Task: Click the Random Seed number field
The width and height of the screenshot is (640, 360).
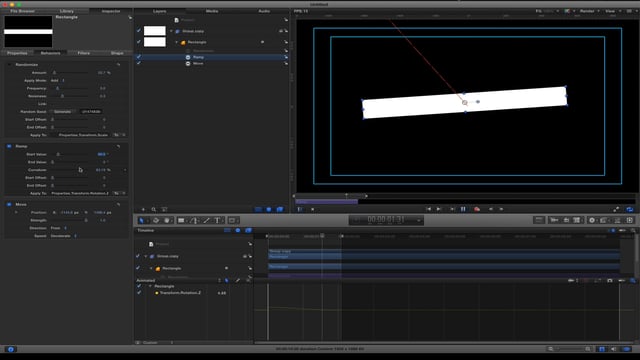Action: 91,111
